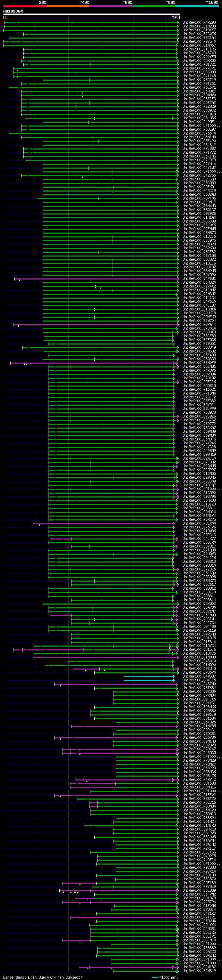Click the UniRef100_Q5A3X7 hit label

point(199,91)
